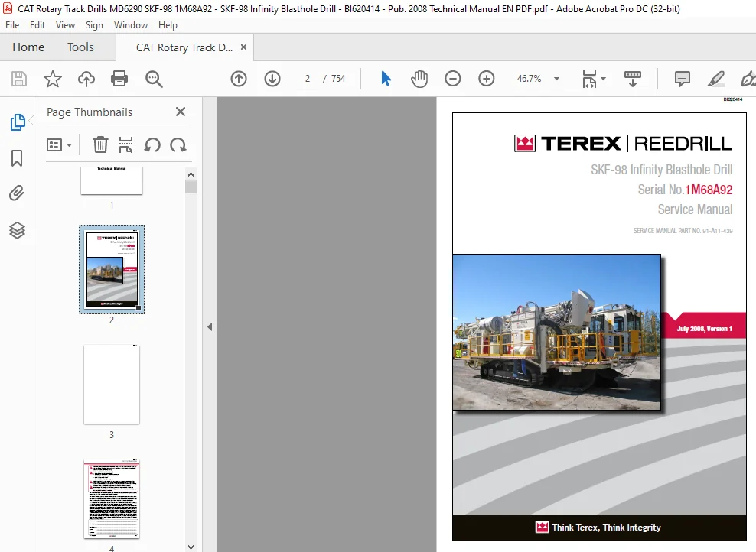The image size is (756, 552).
Task: Open the File menu
Action: (x=12, y=25)
